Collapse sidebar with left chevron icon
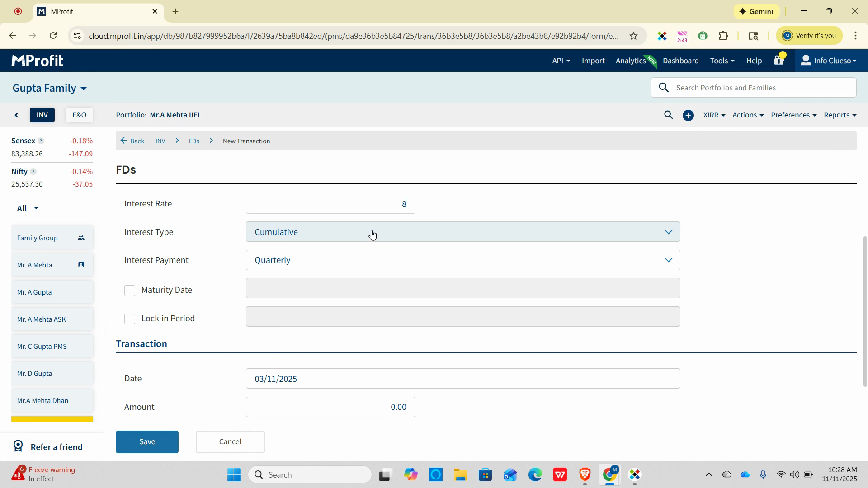Screen dimensions: 868x488 [17, 115]
